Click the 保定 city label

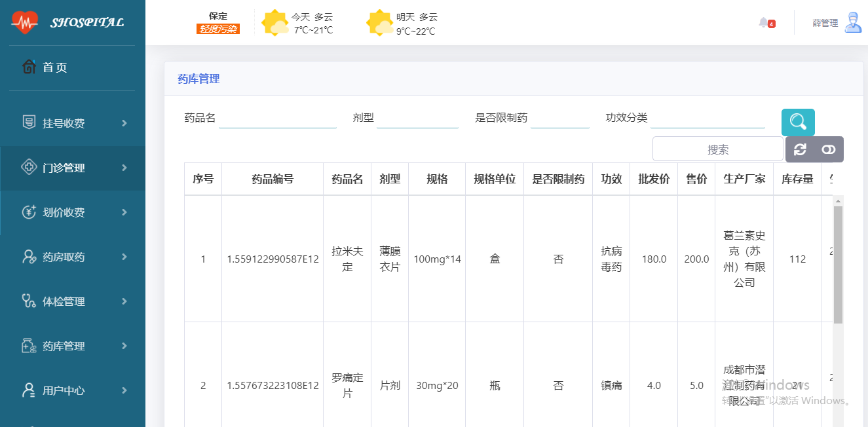click(218, 16)
